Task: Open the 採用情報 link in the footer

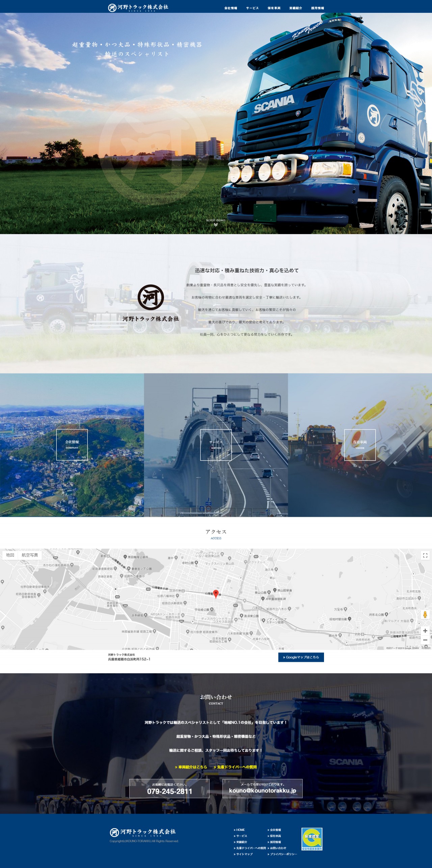Action: tap(274, 842)
